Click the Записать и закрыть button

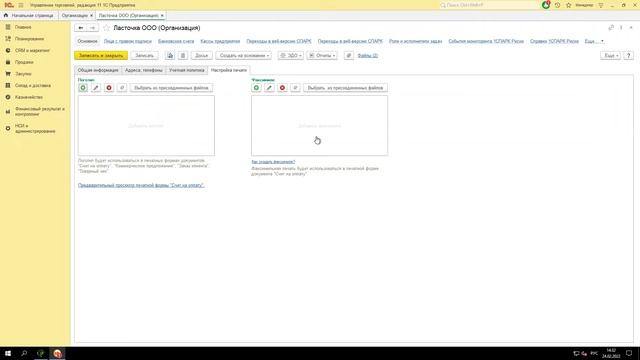coord(101,56)
